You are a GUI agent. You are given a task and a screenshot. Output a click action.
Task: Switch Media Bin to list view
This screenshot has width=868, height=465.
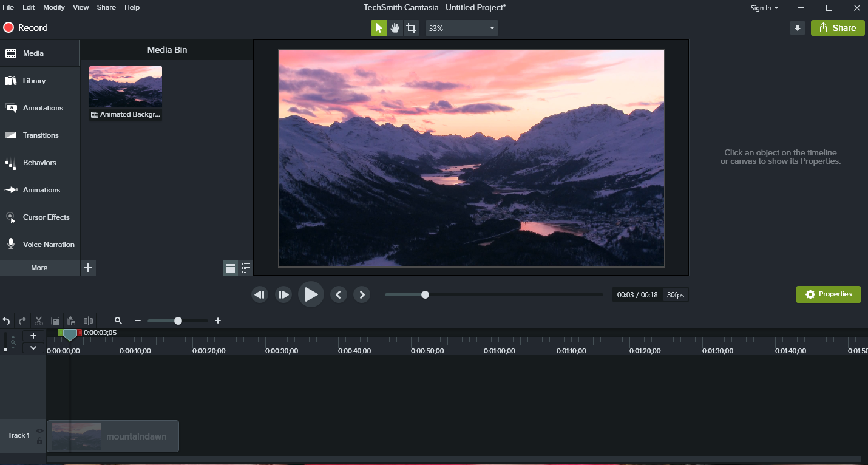(246, 268)
